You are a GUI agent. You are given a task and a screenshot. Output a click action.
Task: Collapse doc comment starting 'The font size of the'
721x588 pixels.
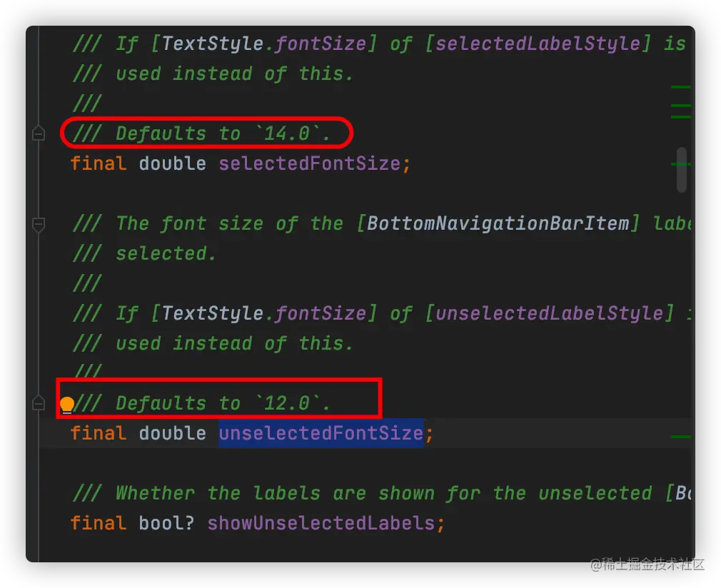(x=39, y=224)
